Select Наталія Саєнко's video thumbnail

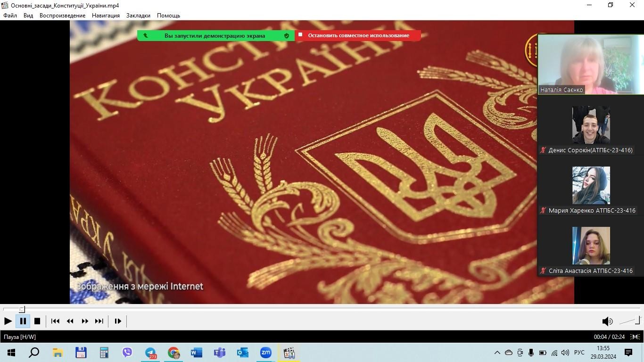tap(590, 64)
